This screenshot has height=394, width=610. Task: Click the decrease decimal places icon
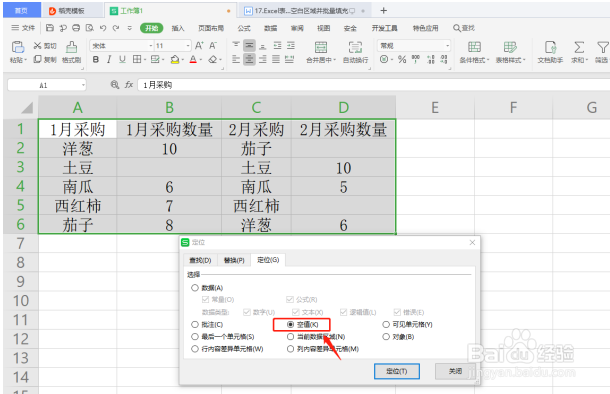[444, 60]
